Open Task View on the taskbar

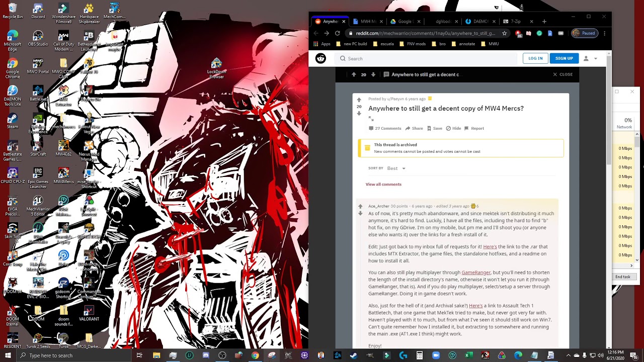tap(139, 355)
